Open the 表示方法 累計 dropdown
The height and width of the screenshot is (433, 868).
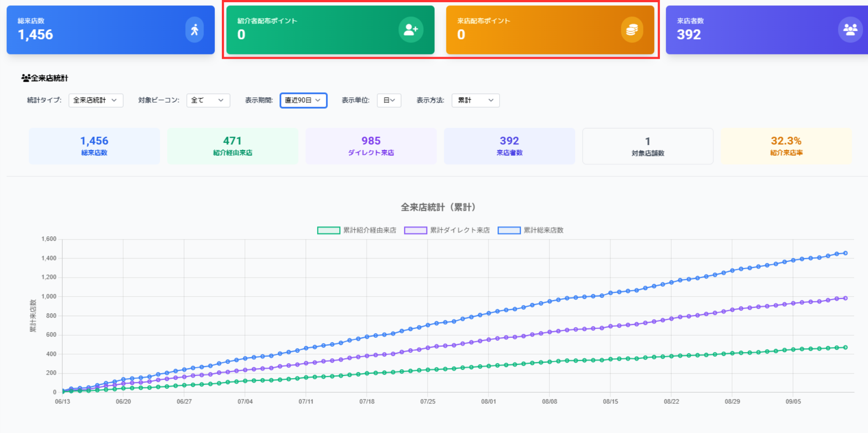475,101
